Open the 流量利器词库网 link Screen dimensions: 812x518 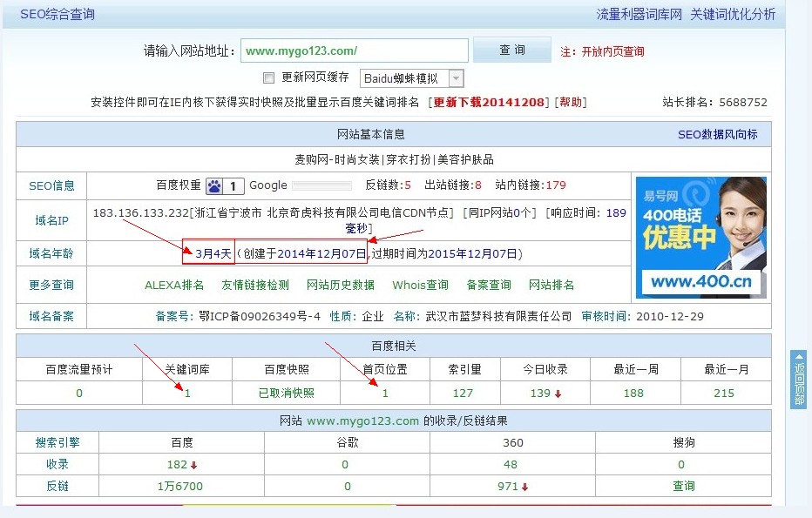[639, 14]
